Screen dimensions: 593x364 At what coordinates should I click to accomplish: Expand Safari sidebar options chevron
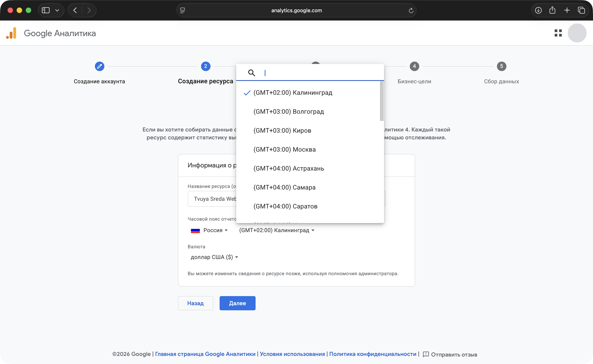point(57,10)
